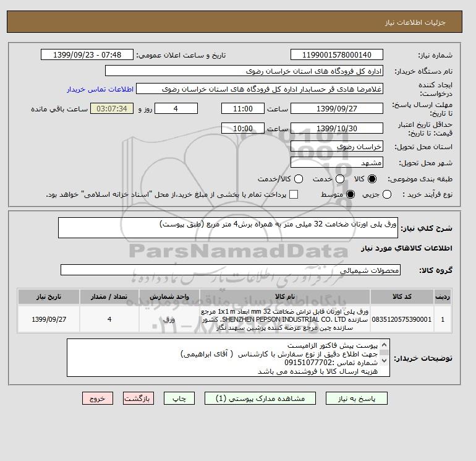Click buyer notes text area
This screenshot has width=476, height=461.
[228, 358]
